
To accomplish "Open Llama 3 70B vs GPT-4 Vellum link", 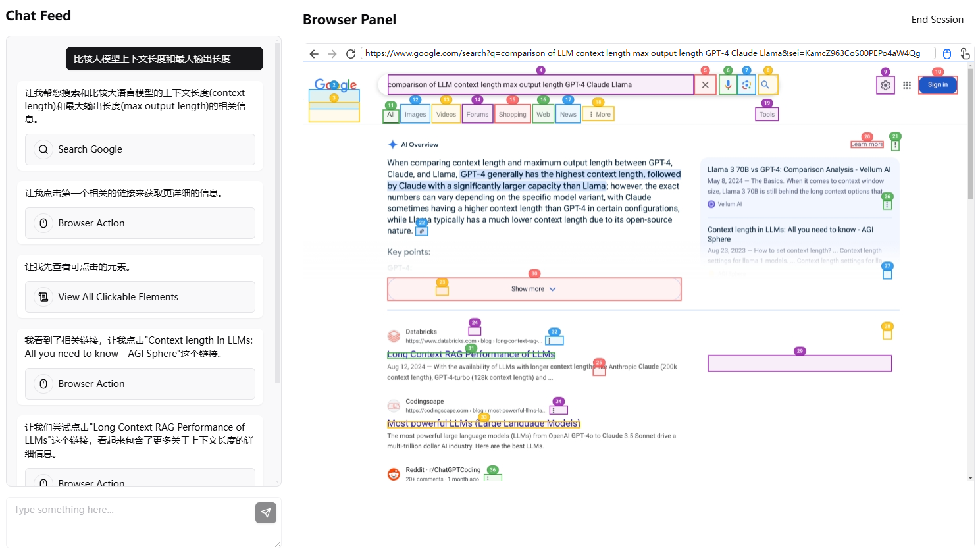I will point(799,170).
